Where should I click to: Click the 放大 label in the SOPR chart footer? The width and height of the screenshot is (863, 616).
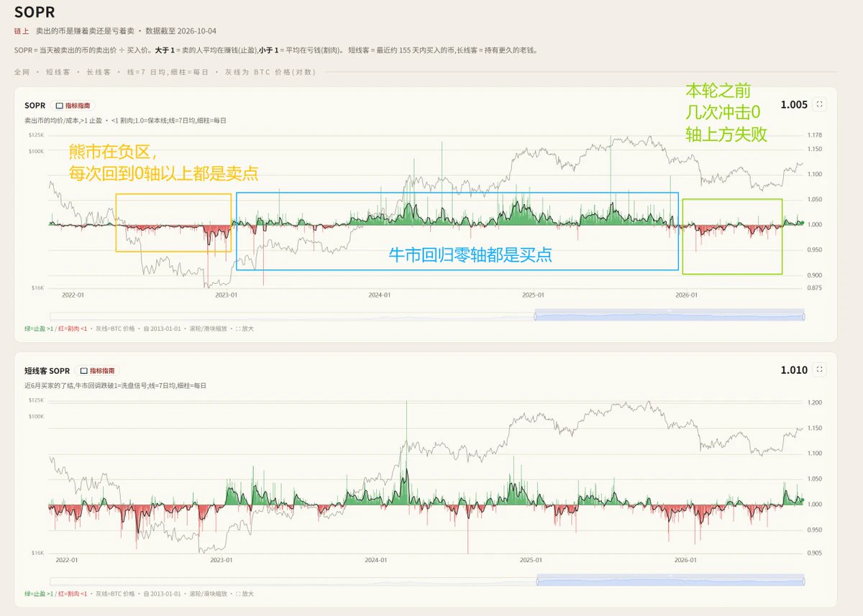click(247, 328)
